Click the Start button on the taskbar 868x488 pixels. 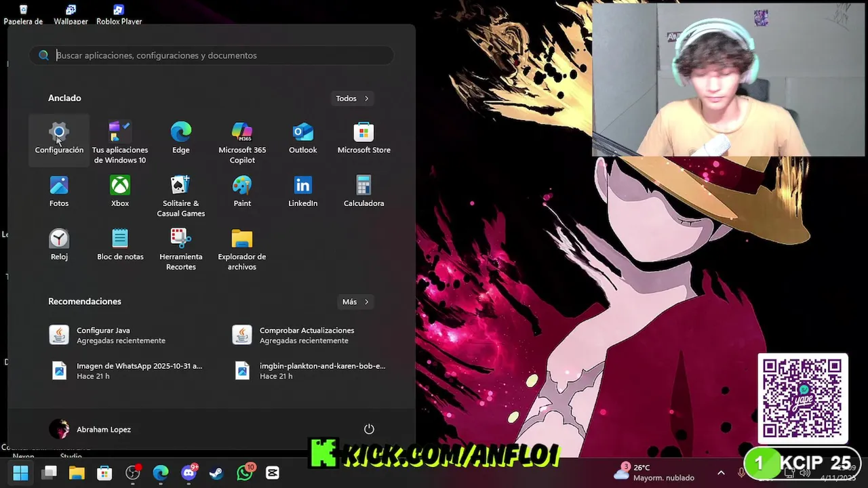[20, 473]
